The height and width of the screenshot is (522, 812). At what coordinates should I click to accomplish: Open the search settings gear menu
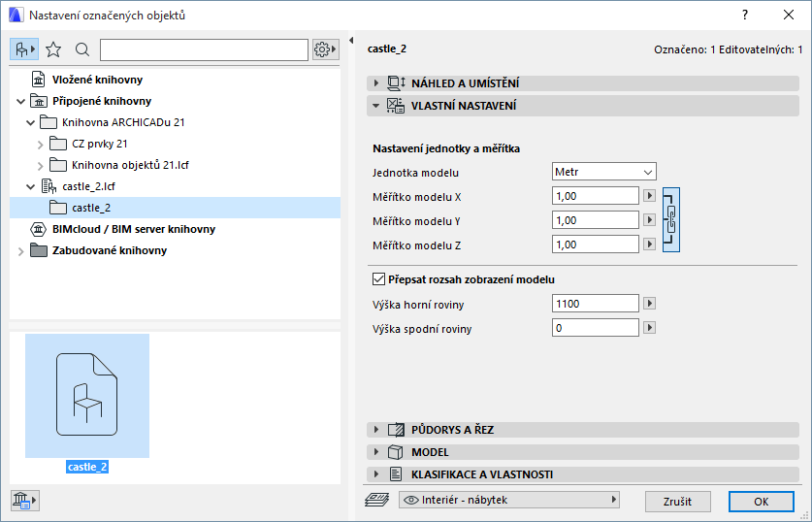pos(325,49)
